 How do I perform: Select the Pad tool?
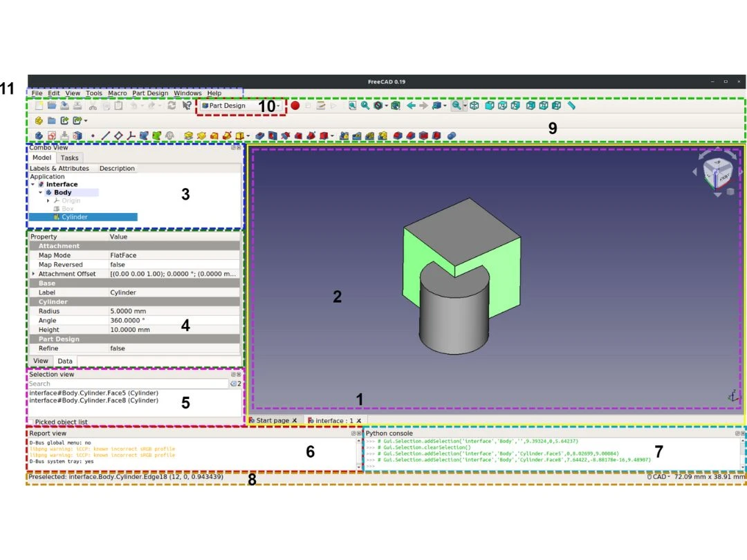coord(188,136)
